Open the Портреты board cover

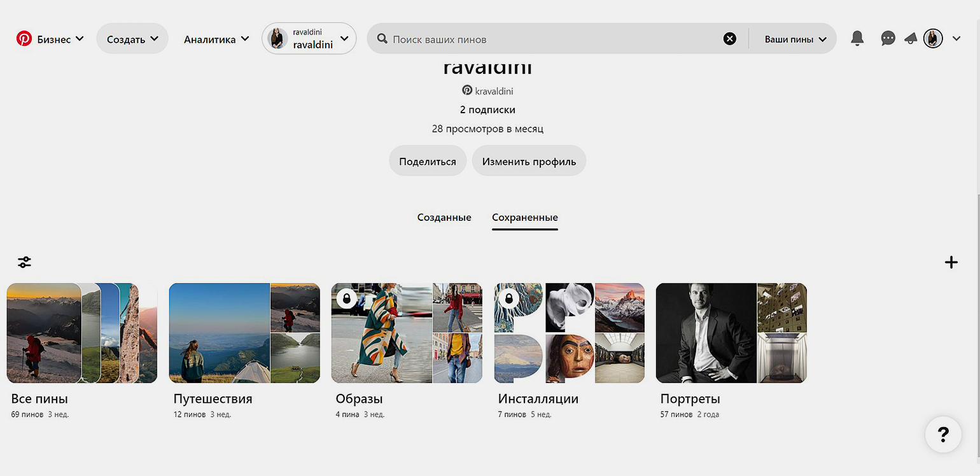pos(731,333)
